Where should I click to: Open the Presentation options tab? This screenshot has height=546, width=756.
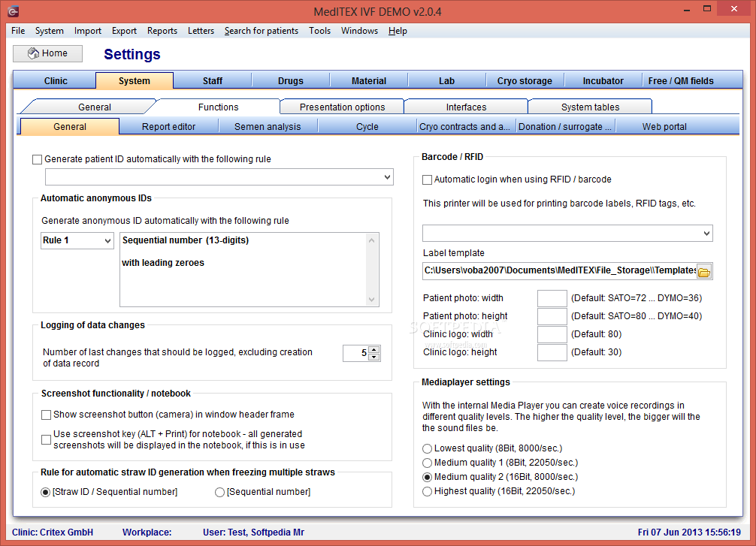343,107
